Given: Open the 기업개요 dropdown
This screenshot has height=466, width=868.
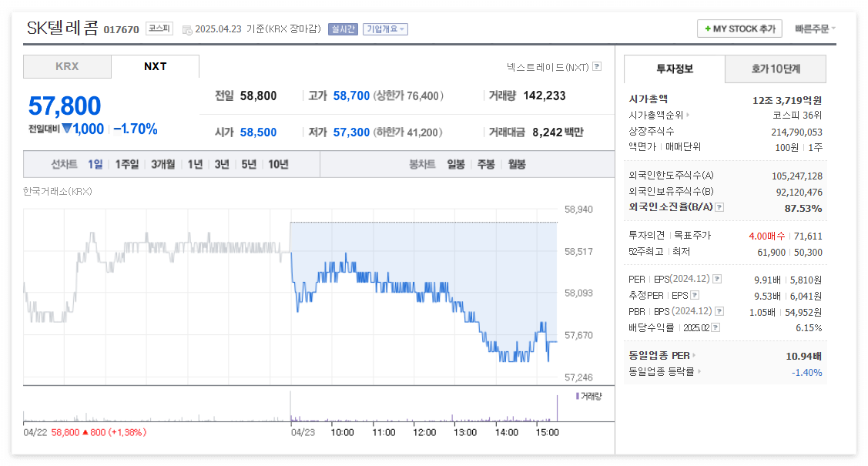Looking at the screenshot, I should [385, 28].
